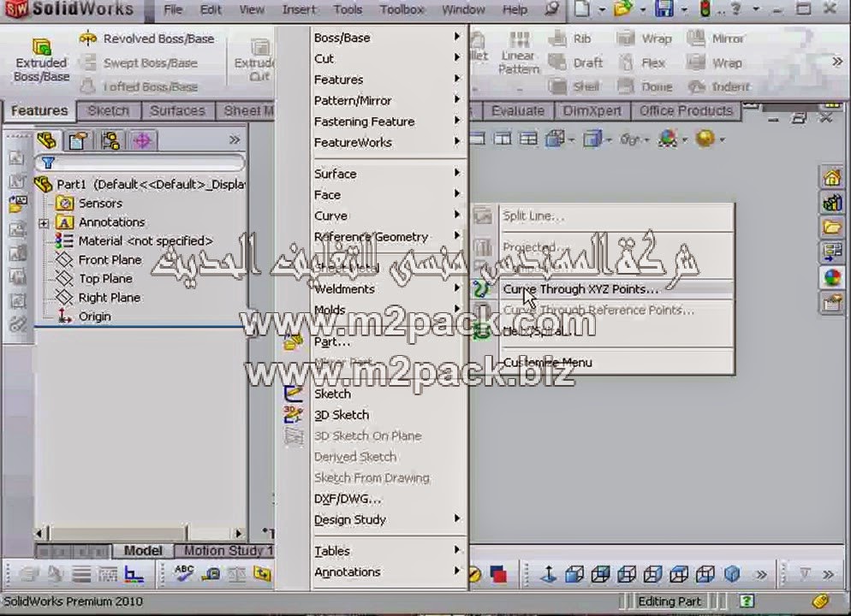Screen dimensions: 851x616
Task: Click Extruded Boss/Base tool icon
Action: pos(41,47)
